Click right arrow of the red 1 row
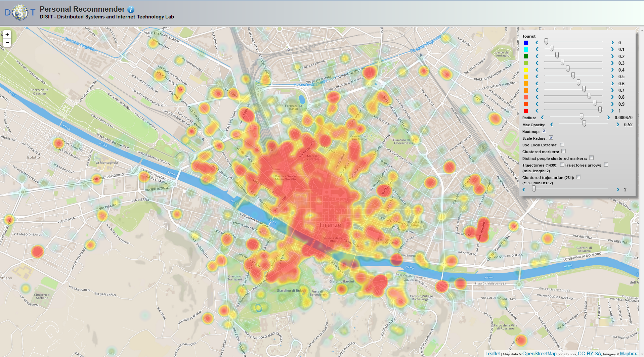644x357 pixels. [612, 110]
